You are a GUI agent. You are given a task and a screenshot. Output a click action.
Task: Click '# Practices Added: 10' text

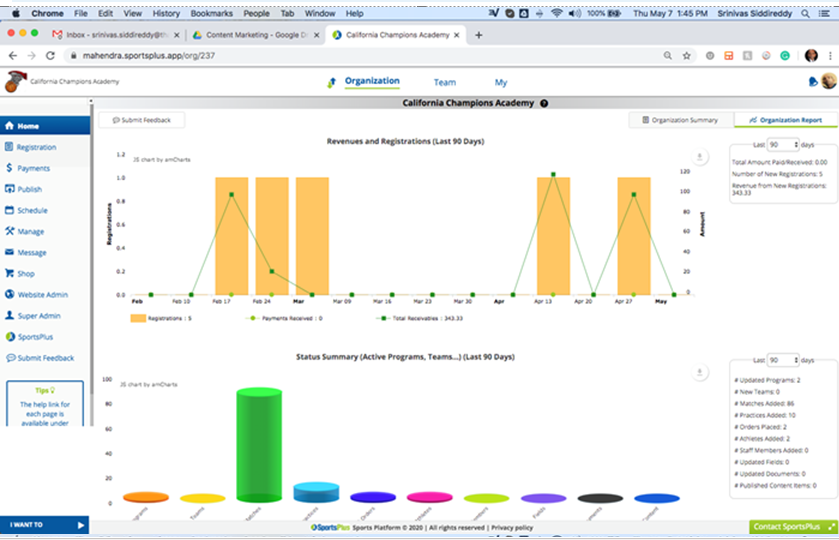[765, 415]
